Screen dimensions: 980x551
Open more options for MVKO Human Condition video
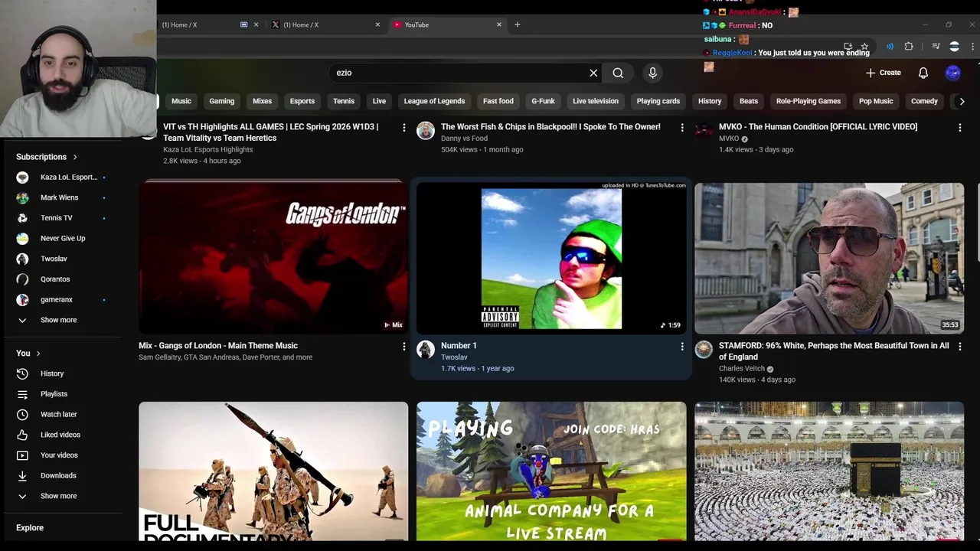(x=960, y=128)
